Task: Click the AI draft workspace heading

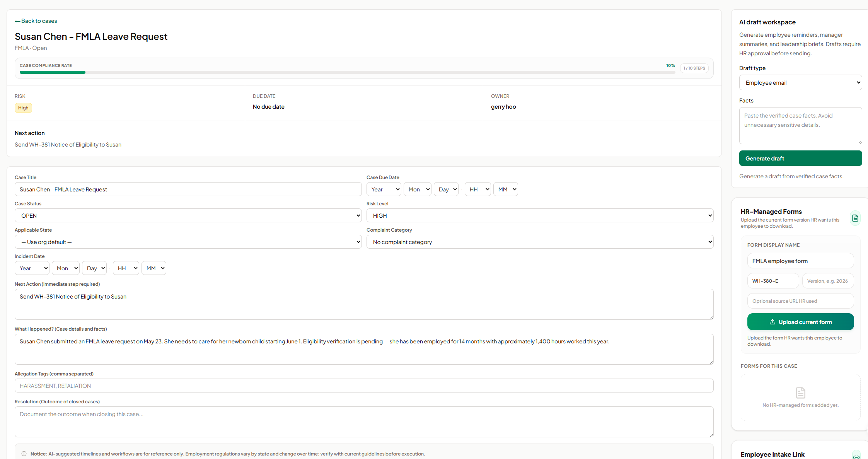Action: point(767,22)
